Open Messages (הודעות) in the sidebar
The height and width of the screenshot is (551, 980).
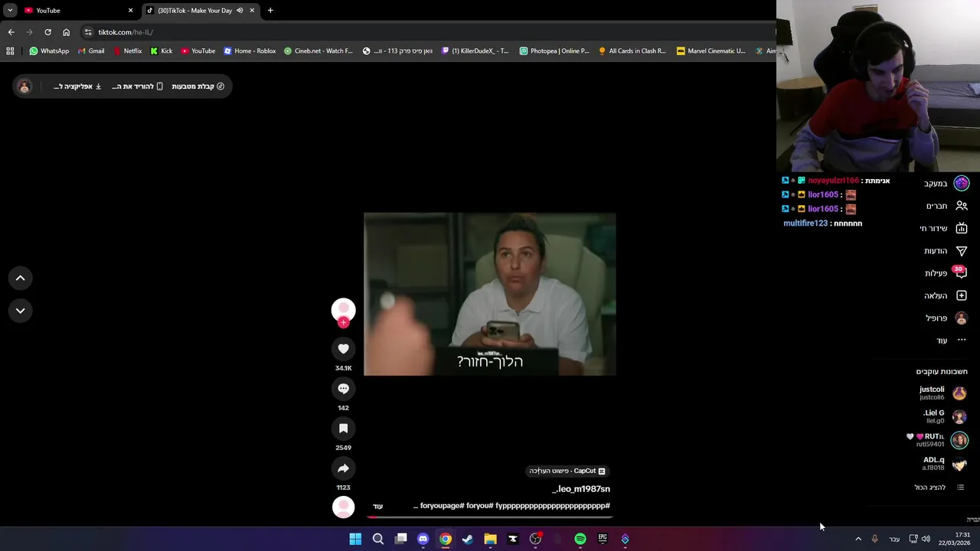(946, 251)
